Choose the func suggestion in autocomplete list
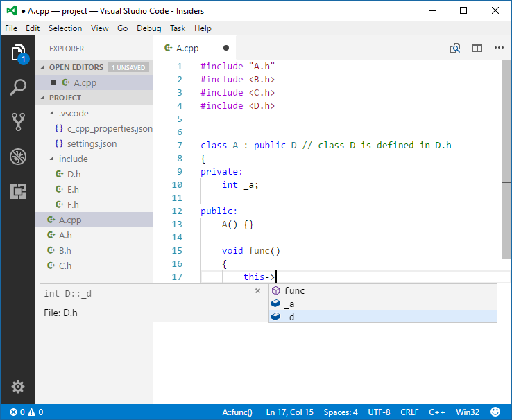Viewport: 512px width, 420px height. pos(294,290)
